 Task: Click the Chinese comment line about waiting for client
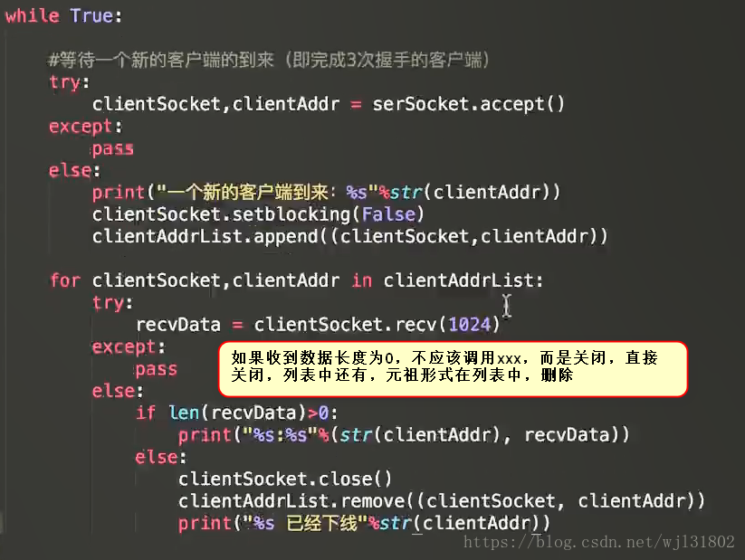click(x=269, y=60)
